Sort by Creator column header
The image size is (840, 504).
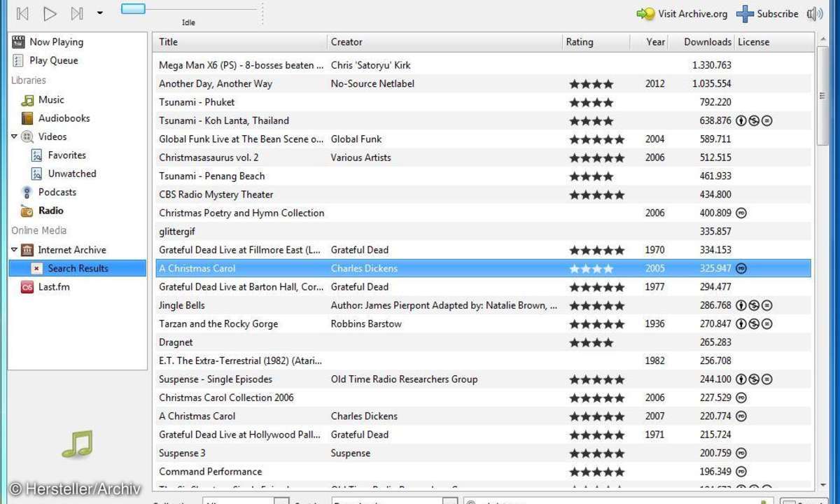pyautogui.click(x=444, y=42)
